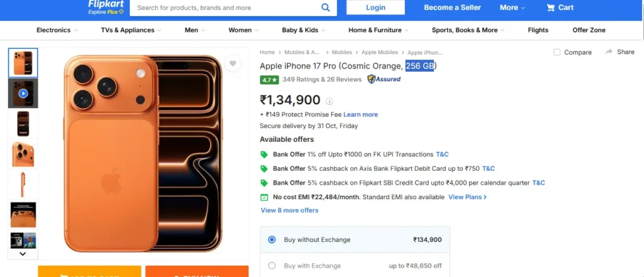Click the search magnifier icon
644x277 pixels.
[x=325, y=8]
